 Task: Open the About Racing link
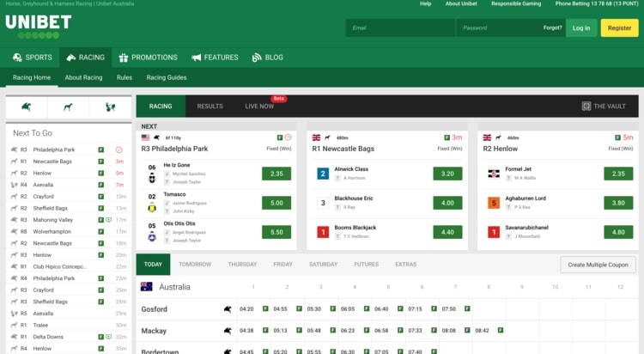click(x=83, y=77)
